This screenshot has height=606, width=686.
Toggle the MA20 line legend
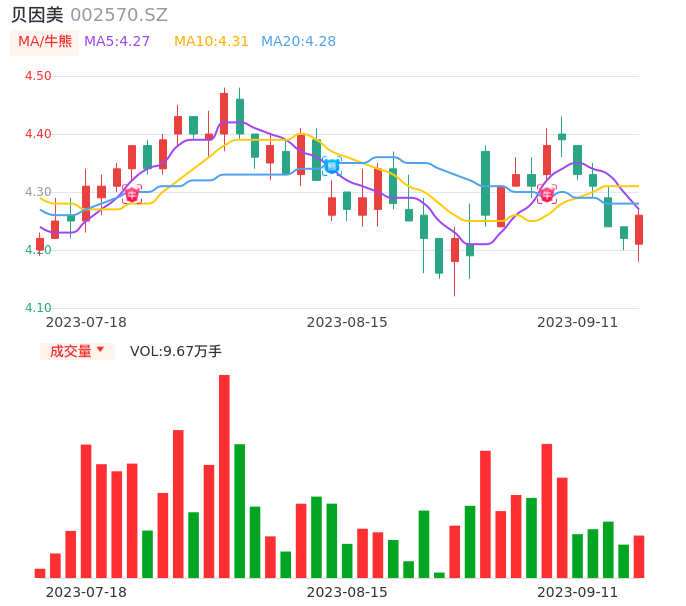point(298,42)
